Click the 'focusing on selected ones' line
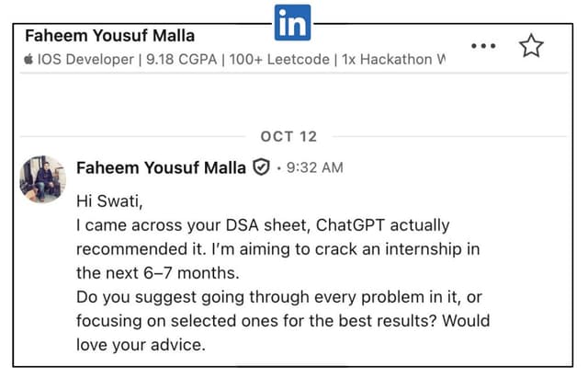The image size is (588, 378). pos(283,321)
